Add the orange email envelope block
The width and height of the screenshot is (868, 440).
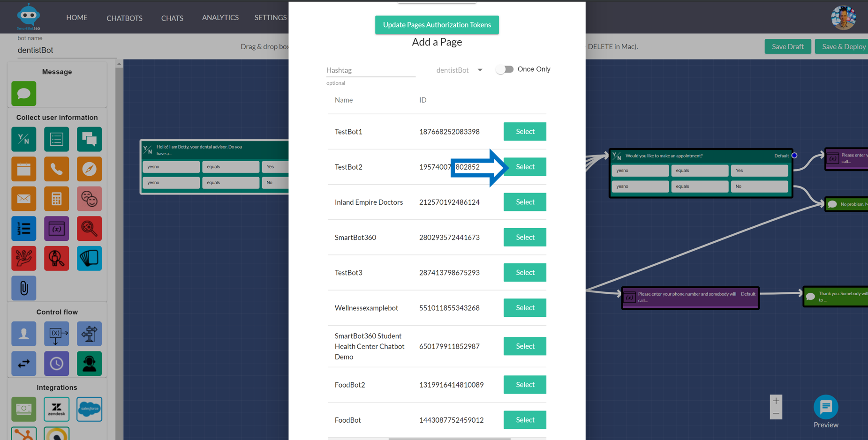click(24, 199)
